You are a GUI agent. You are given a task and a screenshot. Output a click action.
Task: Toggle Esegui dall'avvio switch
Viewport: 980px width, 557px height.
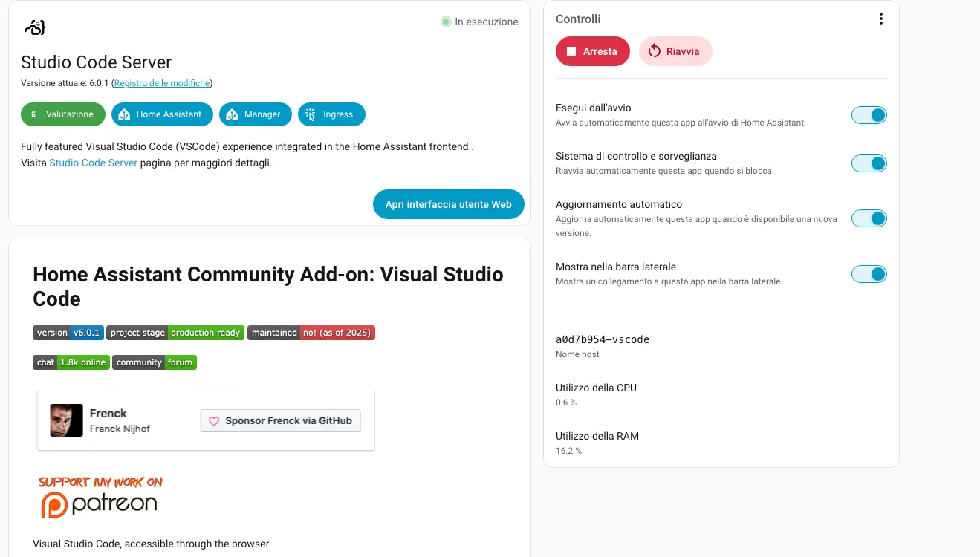pyautogui.click(x=869, y=115)
